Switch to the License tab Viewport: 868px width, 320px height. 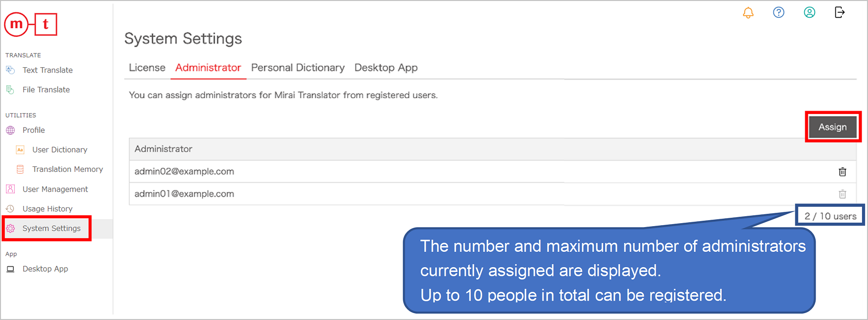pyautogui.click(x=147, y=68)
